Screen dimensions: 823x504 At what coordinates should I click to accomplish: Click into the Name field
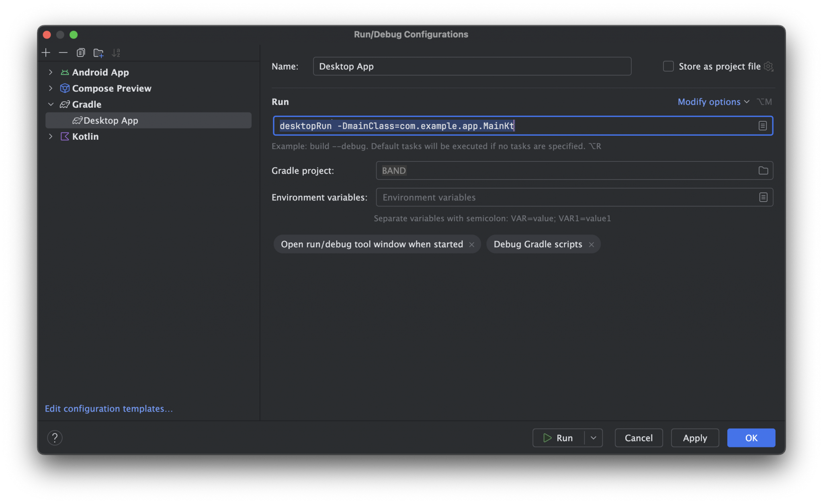click(472, 66)
